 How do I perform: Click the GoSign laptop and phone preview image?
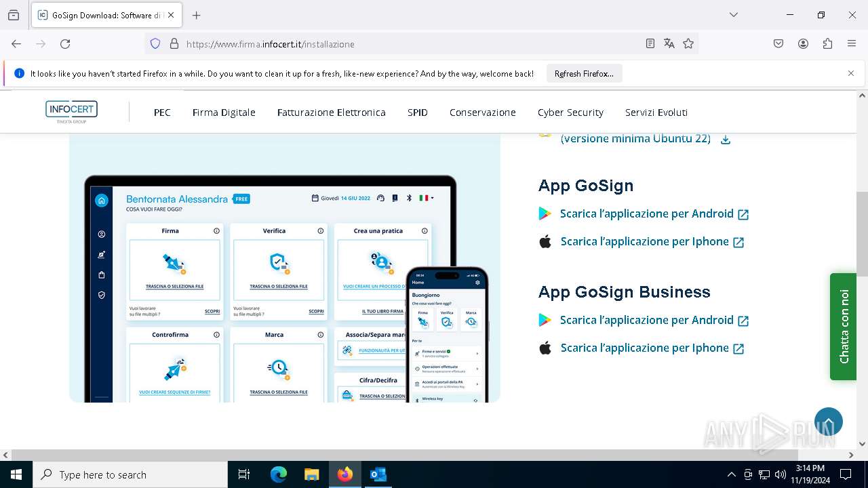[x=285, y=268]
